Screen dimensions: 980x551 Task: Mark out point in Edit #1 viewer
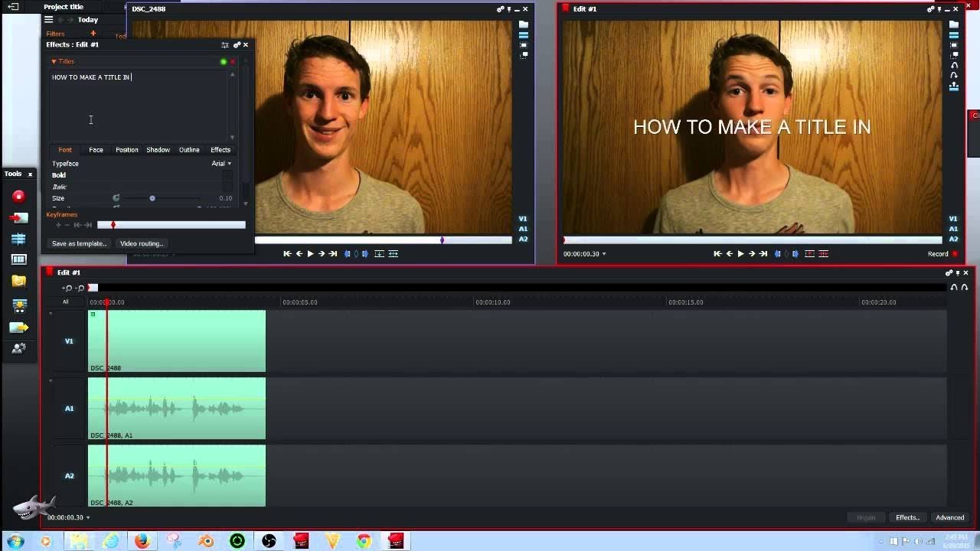[795, 254]
